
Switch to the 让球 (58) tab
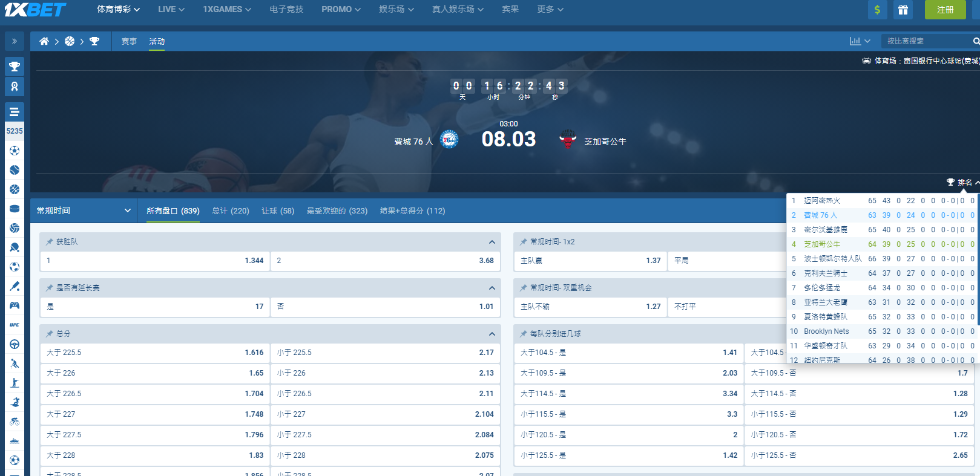pyautogui.click(x=277, y=210)
